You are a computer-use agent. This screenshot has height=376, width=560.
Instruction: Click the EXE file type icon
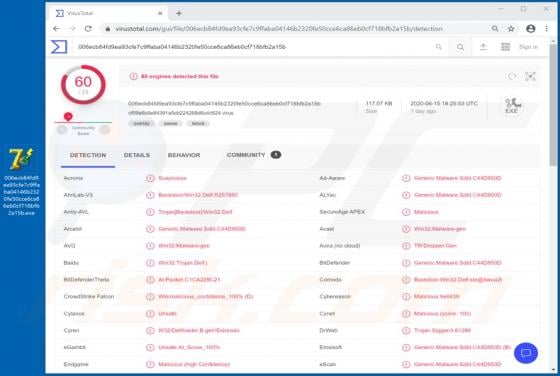512,106
